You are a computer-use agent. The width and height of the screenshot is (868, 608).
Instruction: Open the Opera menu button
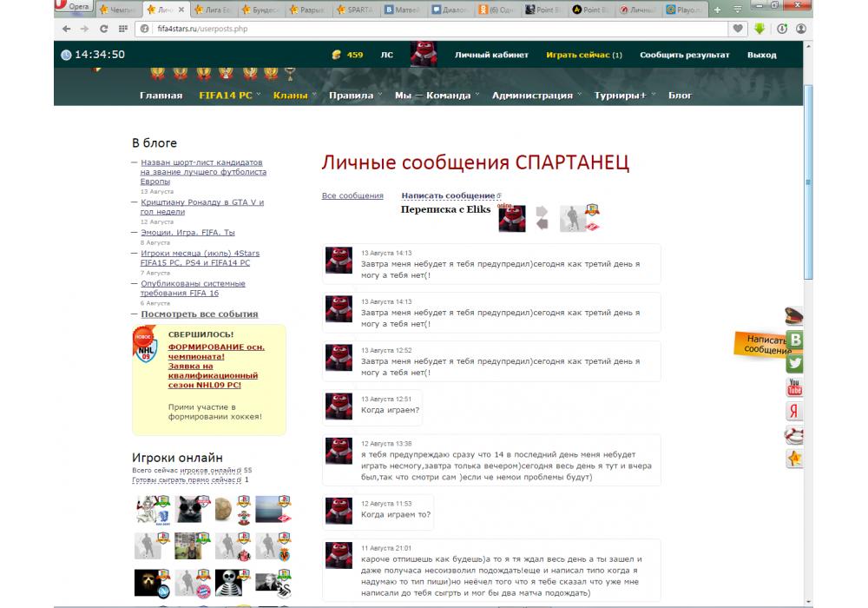[x=74, y=7]
